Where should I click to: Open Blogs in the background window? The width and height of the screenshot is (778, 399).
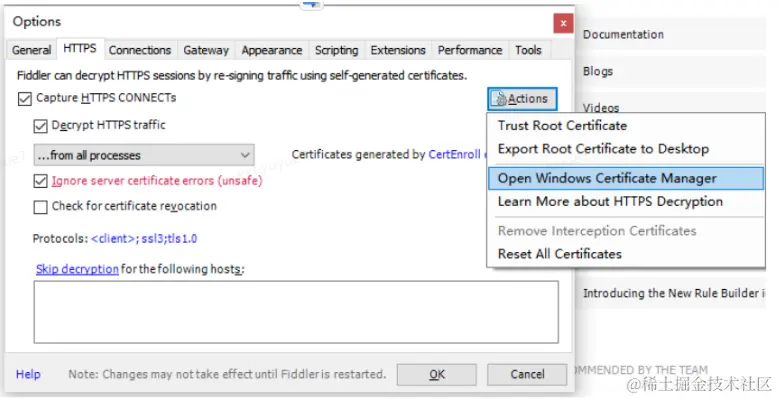point(598,71)
